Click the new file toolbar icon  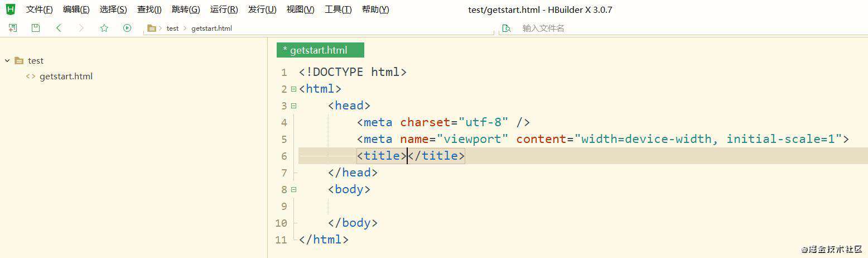point(13,28)
